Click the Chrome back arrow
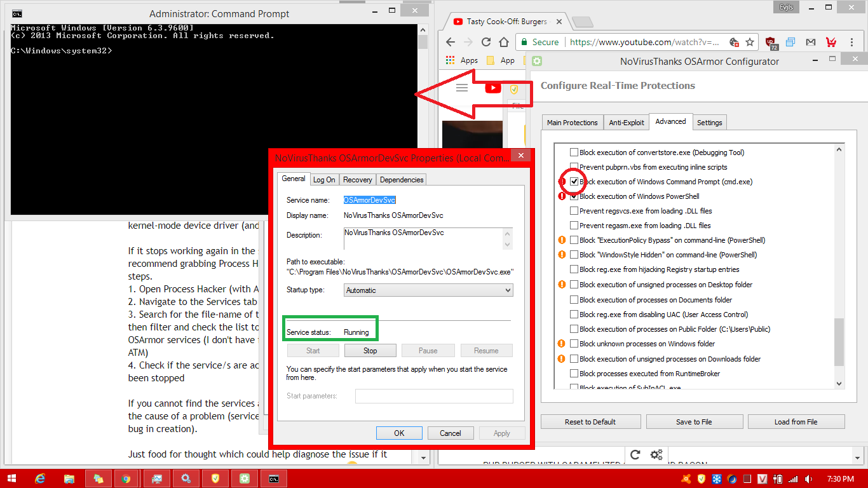 tap(451, 42)
